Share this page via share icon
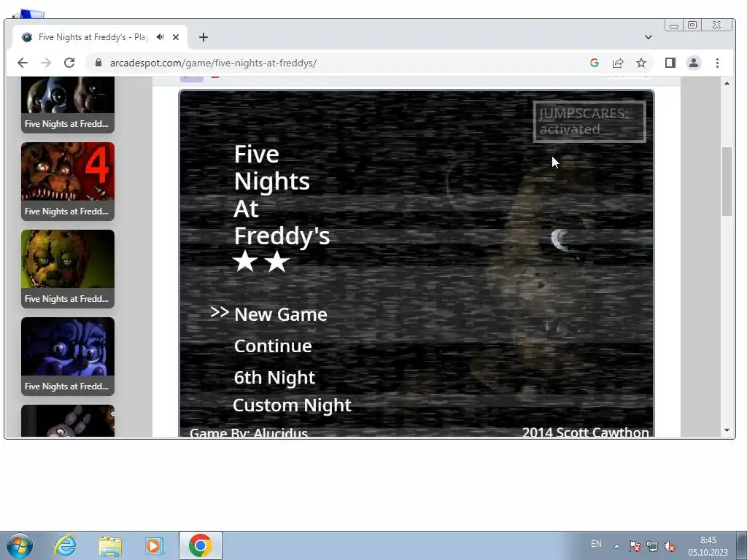This screenshot has height=560, width=747. click(x=618, y=63)
